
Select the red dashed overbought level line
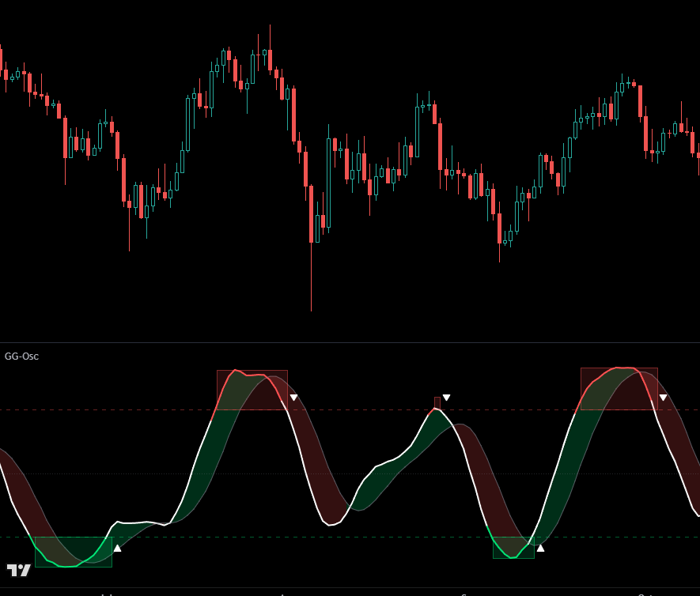click(x=350, y=409)
